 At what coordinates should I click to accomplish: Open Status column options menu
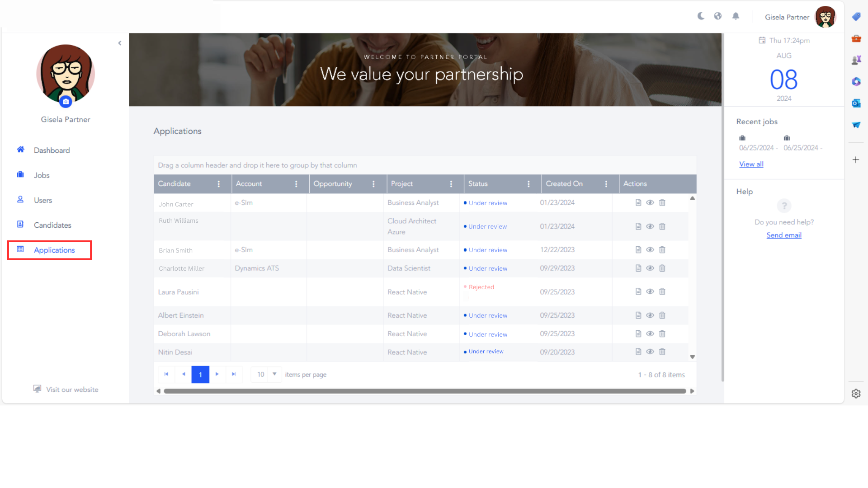528,184
